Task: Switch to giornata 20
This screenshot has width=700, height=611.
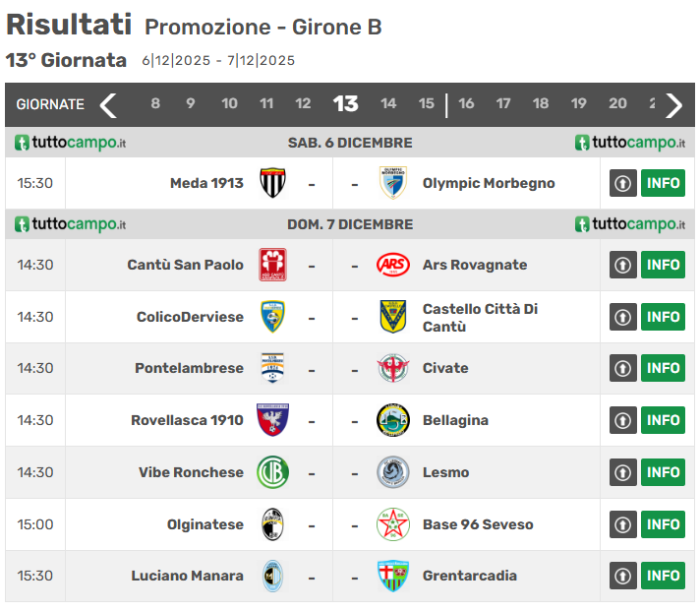Action: pos(617,104)
